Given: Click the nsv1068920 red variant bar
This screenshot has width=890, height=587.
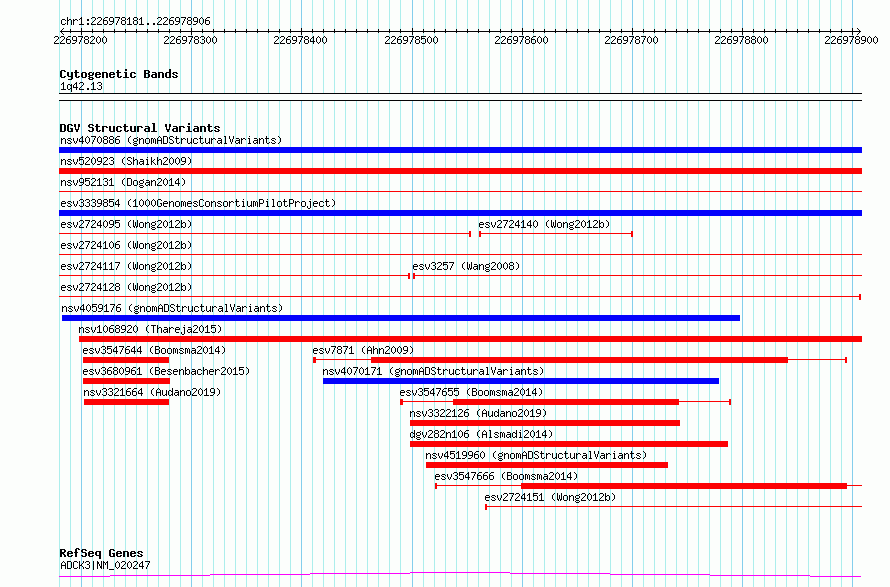Looking at the screenshot, I should point(471,339).
